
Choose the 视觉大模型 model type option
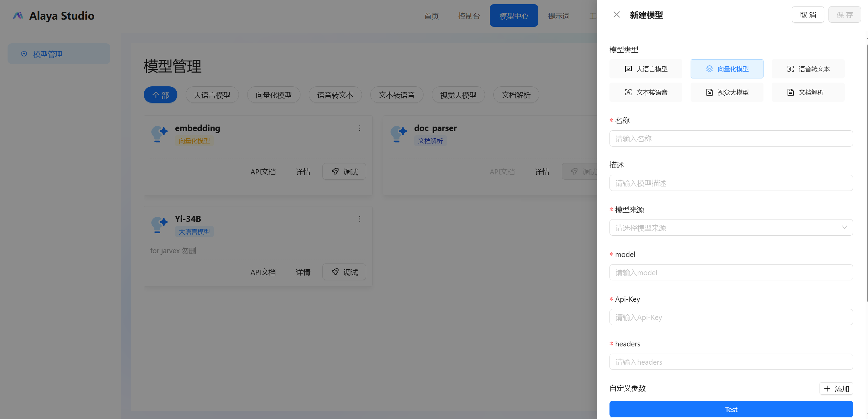727,92
